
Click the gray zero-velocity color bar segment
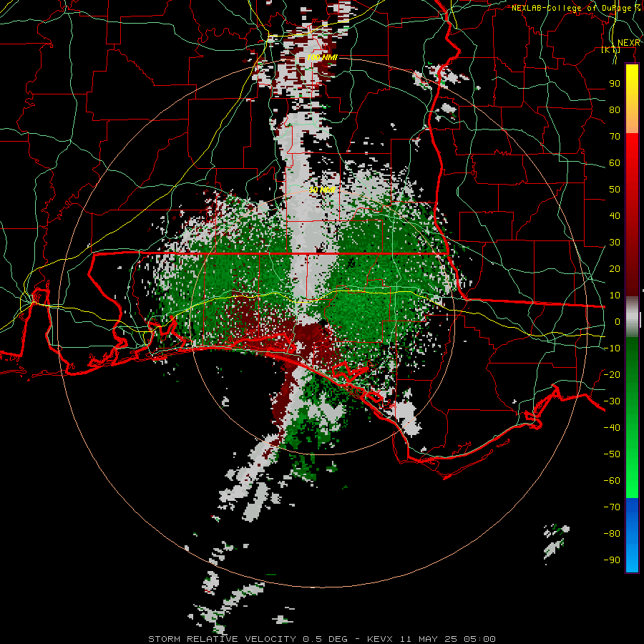coord(632,317)
